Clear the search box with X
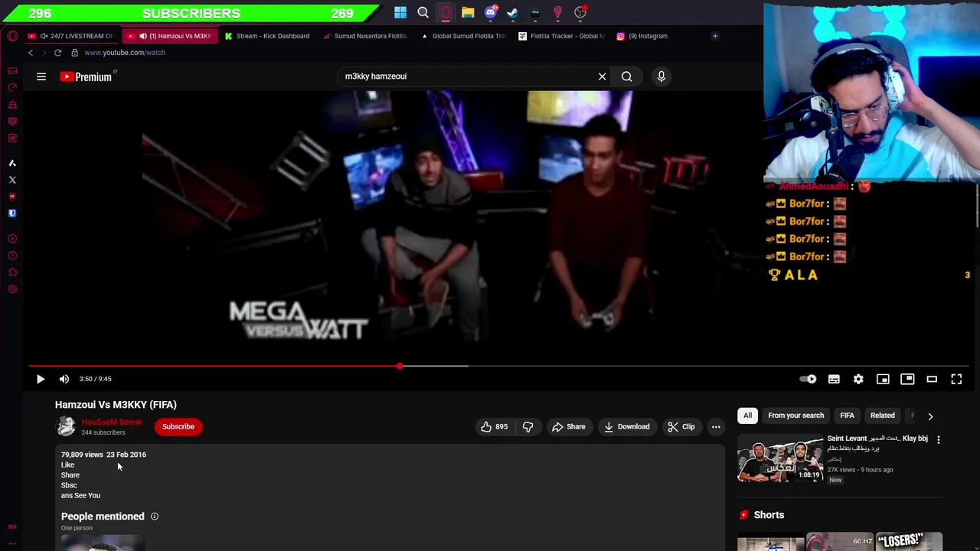The image size is (980, 551). coord(602,77)
